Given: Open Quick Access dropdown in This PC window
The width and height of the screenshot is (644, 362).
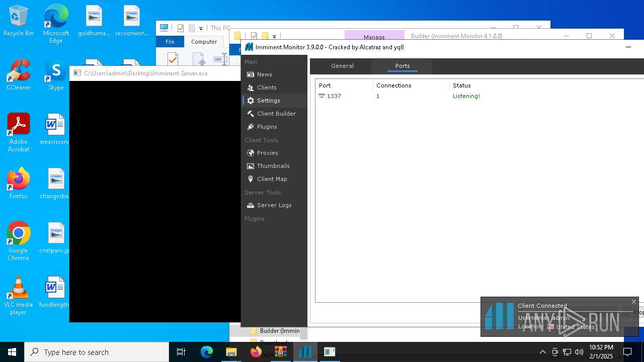Looking at the screenshot, I should tap(201, 28).
